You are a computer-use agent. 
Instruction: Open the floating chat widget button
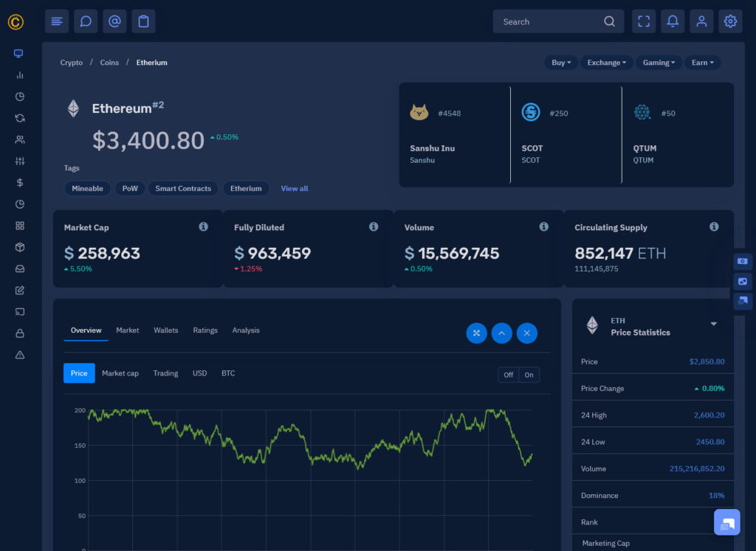click(x=727, y=521)
